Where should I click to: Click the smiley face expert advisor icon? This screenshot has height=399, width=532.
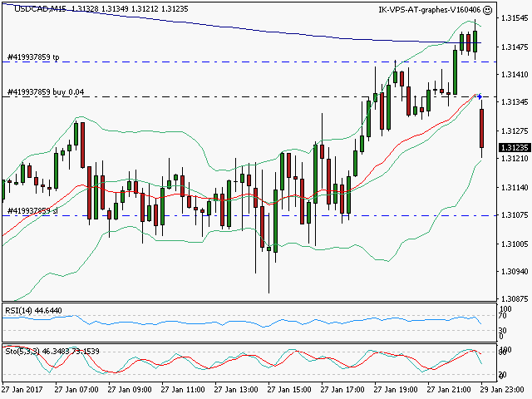point(487,10)
